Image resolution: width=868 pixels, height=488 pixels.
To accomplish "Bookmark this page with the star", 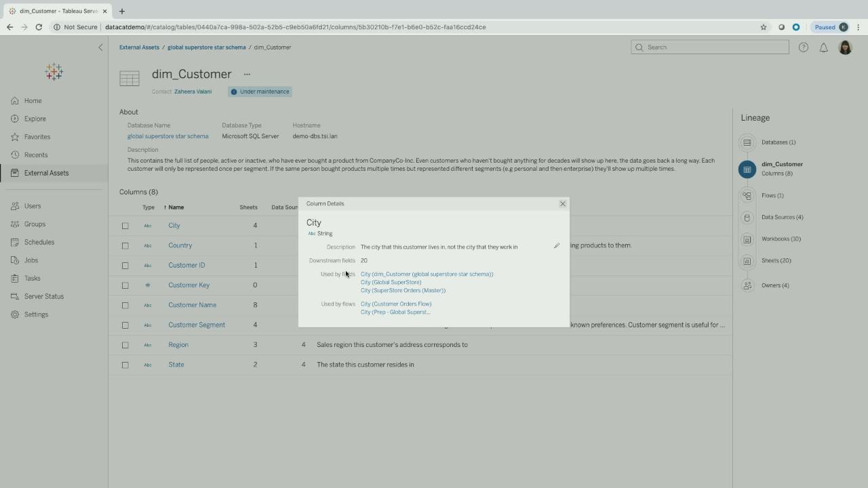I will point(764,27).
